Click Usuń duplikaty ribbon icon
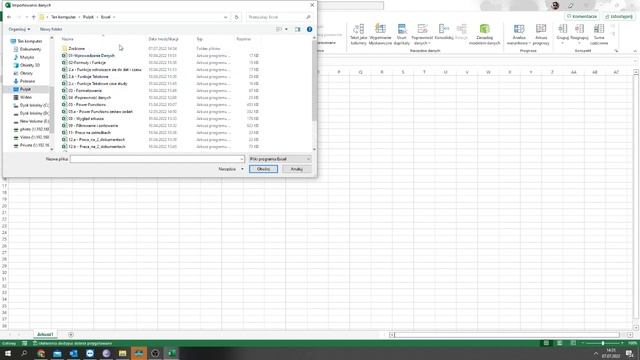The width and height of the screenshot is (640, 360). point(402,34)
